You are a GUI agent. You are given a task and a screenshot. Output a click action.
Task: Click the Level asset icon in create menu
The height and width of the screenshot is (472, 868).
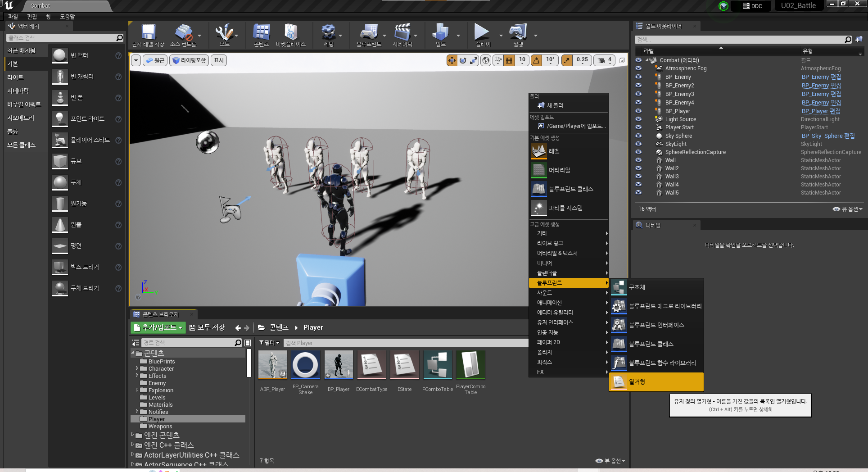click(538, 151)
